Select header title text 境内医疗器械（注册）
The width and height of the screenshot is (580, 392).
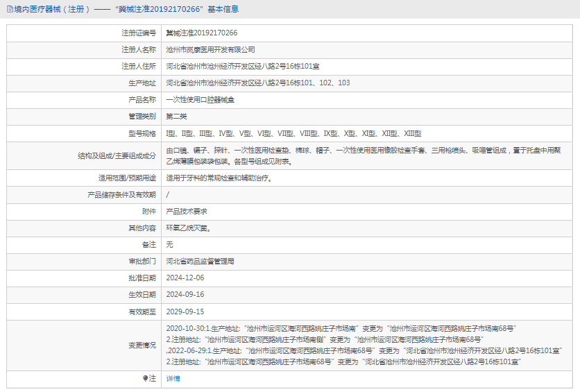pos(52,9)
